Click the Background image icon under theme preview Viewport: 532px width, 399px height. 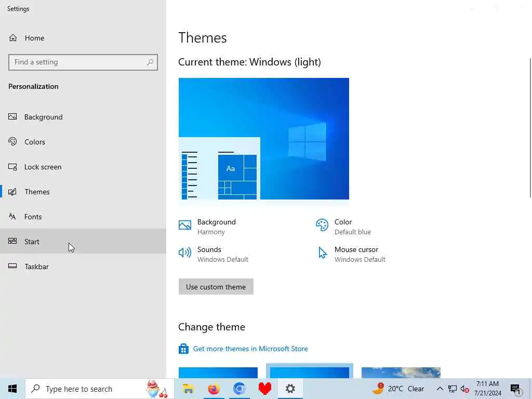pos(185,225)
